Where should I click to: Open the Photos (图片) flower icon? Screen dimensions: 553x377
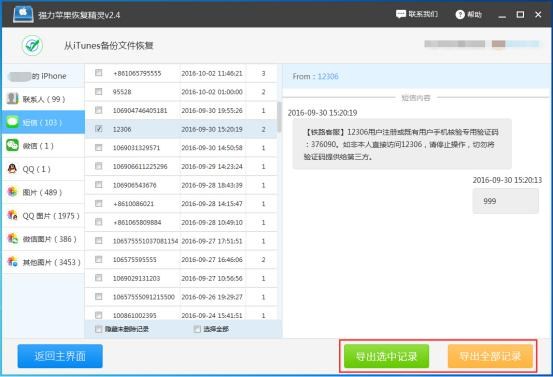tap(12, 192)
